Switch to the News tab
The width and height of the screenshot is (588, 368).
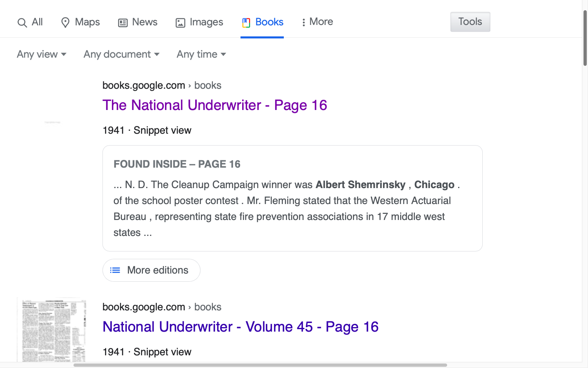[x=138, y=22]
